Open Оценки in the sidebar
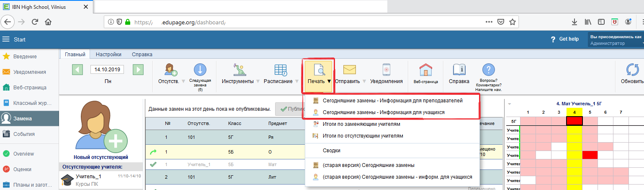The width and height of the screenshot is (644, 190). [29, 169]
